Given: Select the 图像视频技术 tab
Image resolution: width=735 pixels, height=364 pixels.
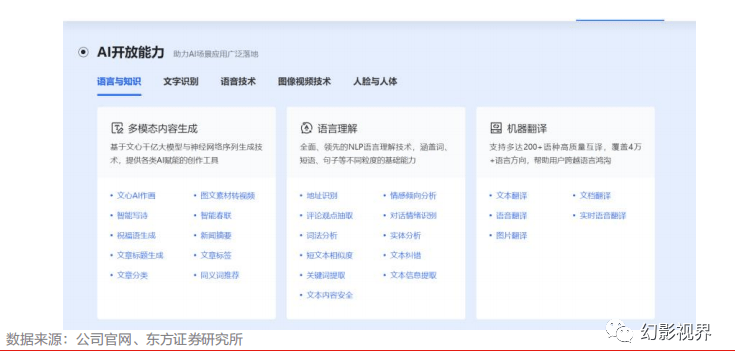Looking at the screenshot, I should pyautogui.click(x=304, y=81).
